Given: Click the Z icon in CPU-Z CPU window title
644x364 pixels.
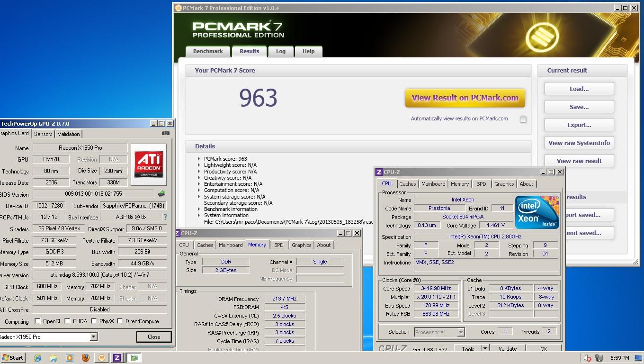Looking at the screenshot, I should [379, 172].
